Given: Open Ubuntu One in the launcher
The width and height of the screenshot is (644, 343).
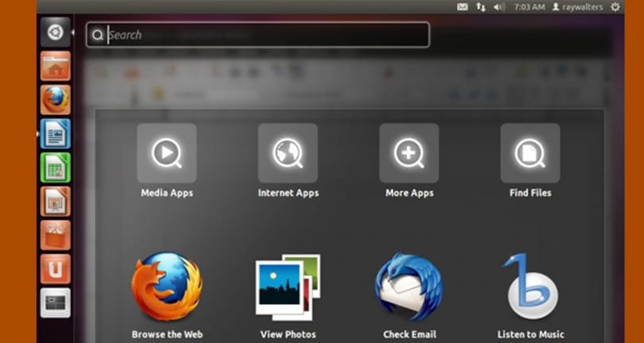Looking at the screenshot, I should pyautogui.click(x=56, y=269).
